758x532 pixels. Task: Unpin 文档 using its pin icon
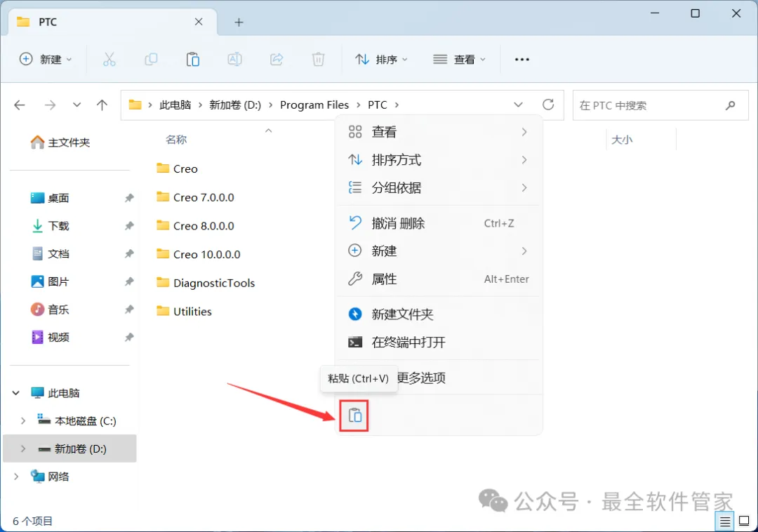point(129,253)
